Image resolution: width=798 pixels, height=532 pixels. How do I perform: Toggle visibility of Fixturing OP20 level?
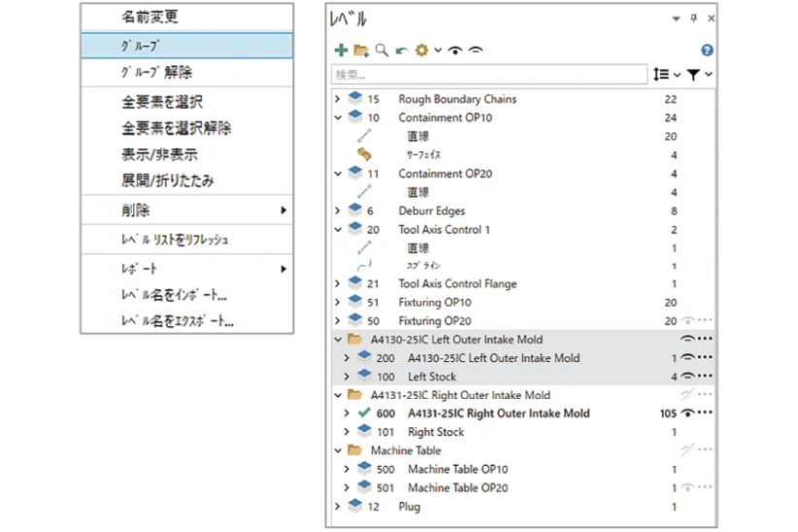click(687, 321)
